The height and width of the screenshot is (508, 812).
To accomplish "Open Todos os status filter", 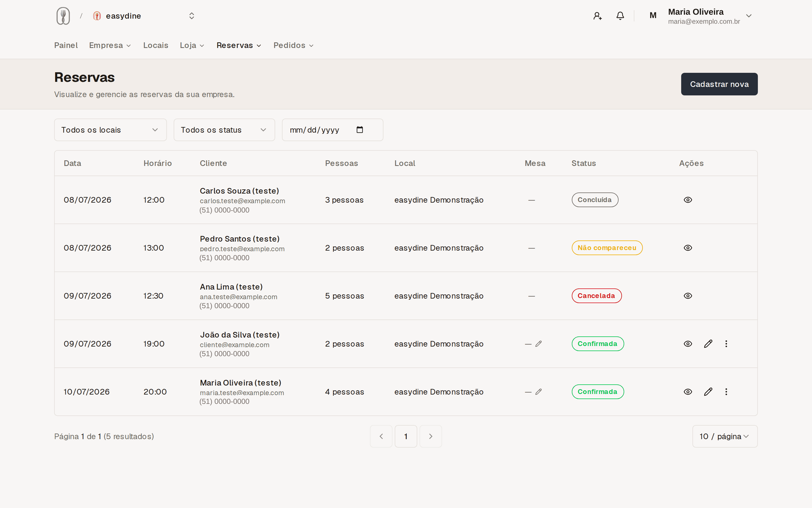I will click(x=224, y=130).
